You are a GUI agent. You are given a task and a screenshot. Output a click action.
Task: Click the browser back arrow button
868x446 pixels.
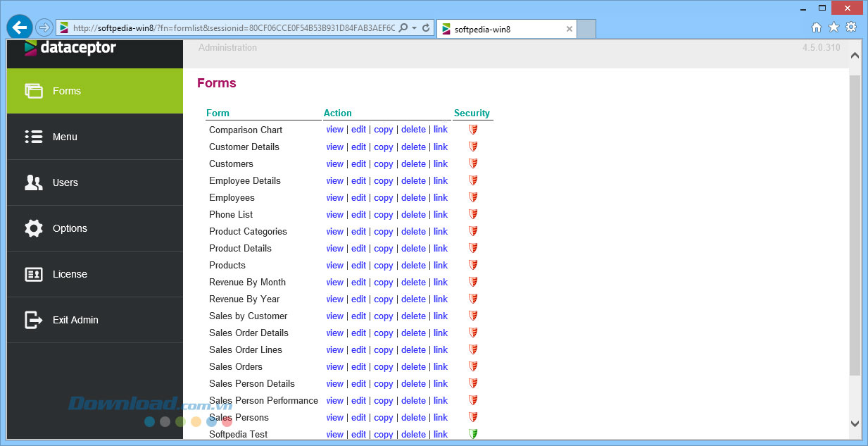[x=19, y=27]
